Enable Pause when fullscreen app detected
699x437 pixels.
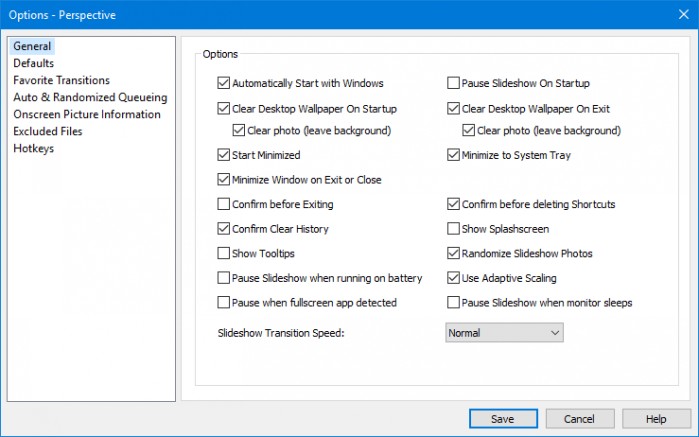point(223,302)
